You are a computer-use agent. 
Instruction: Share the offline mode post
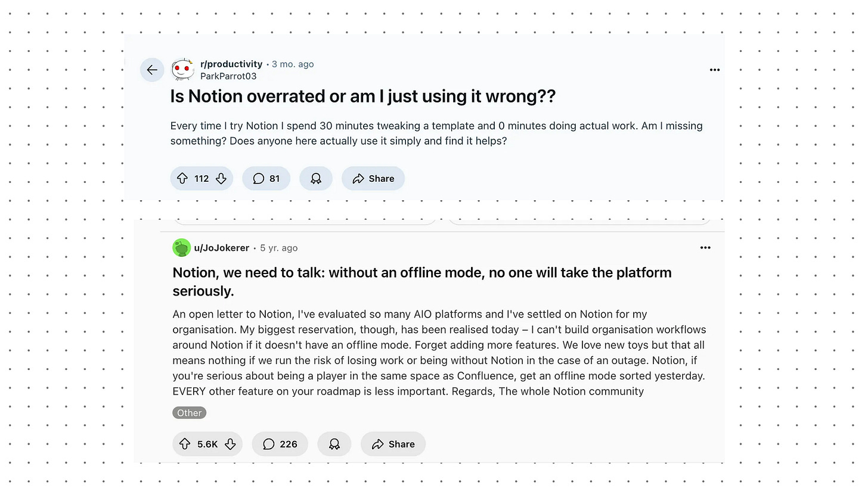(x=393, y=444)
